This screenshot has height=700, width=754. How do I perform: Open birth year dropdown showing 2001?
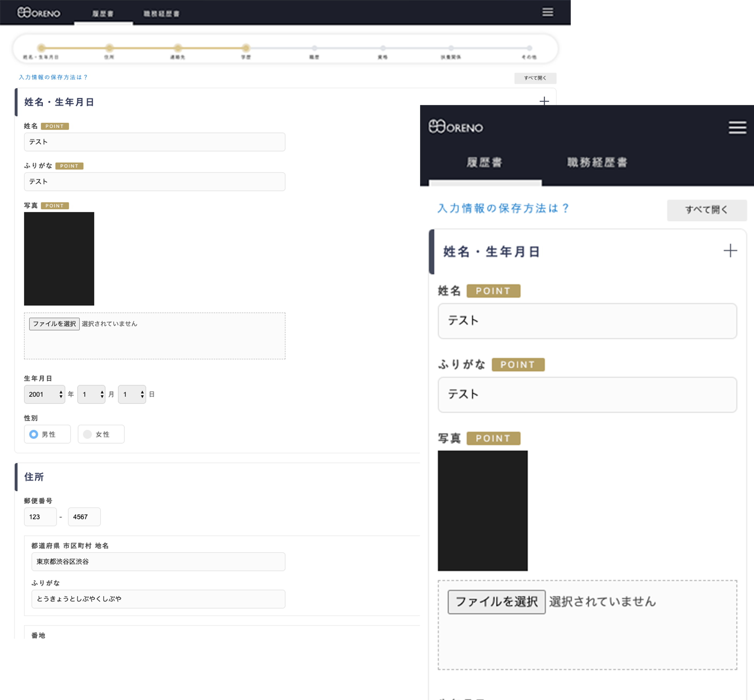44,394
